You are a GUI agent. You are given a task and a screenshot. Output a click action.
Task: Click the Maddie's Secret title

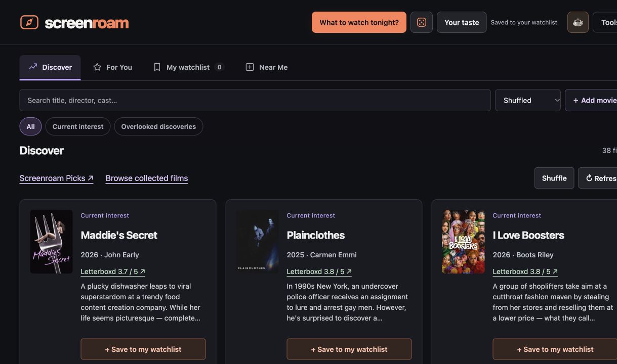click(x=119, y=235)
